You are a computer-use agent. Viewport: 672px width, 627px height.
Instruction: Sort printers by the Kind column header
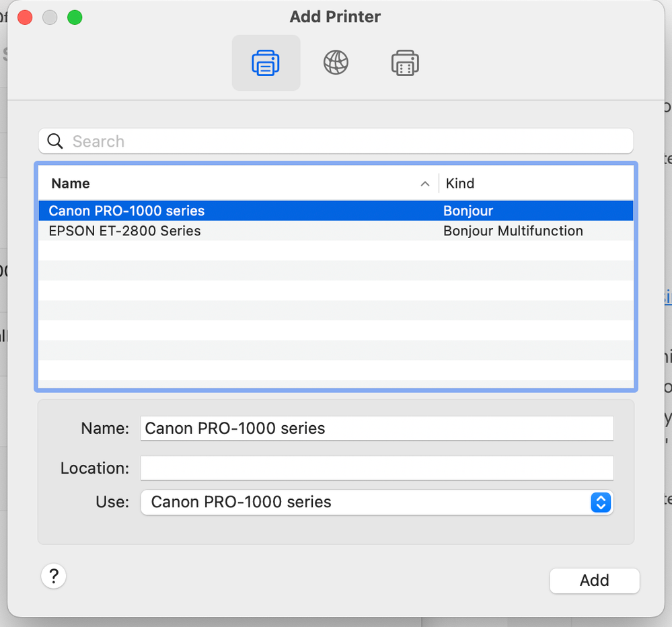tap(460, 183)
